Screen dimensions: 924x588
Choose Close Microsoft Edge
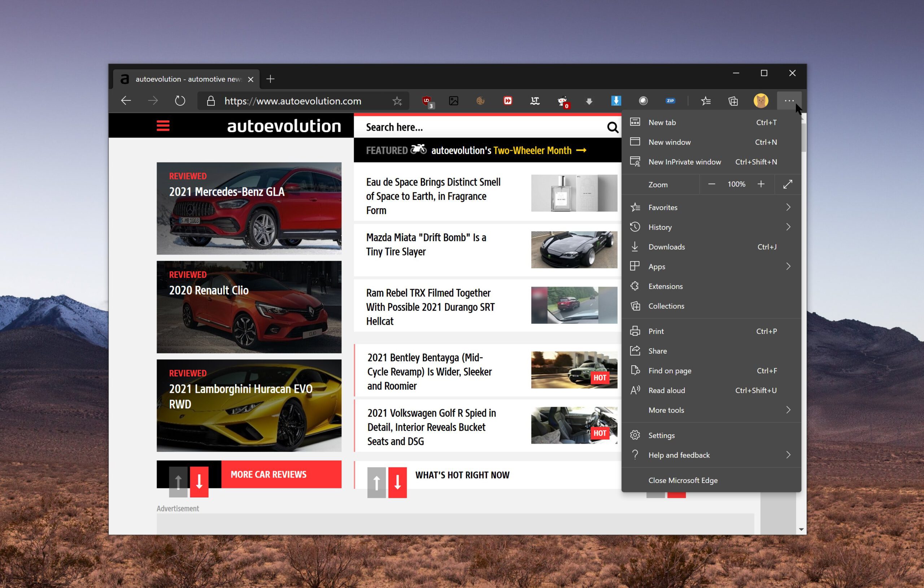click(x=711, y=480)
